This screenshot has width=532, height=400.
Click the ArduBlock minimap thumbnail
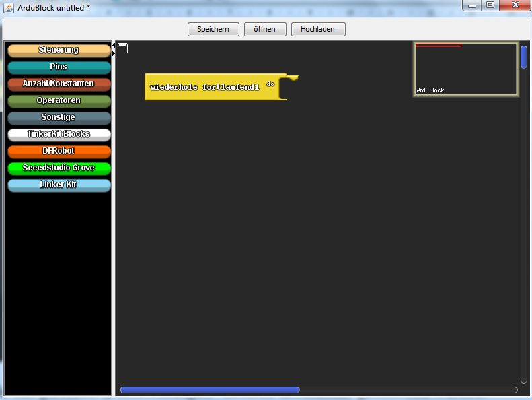[465, 70]
